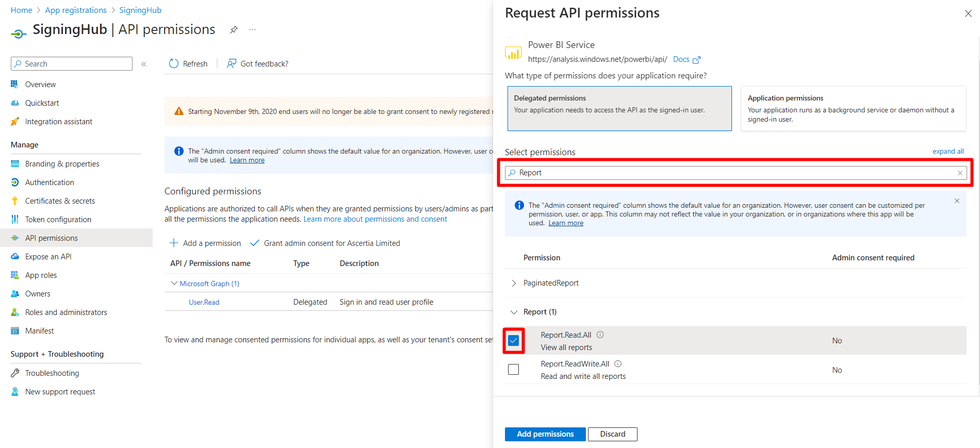Click the Authentication icon in sidebar

point(15,182)
